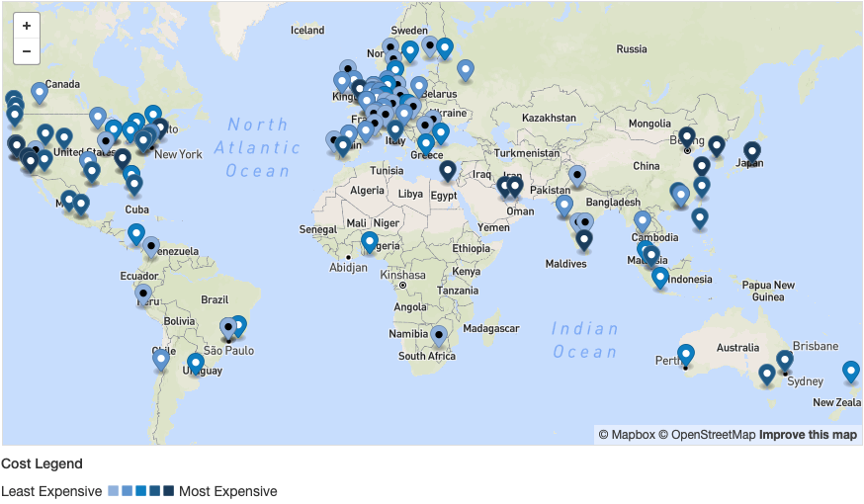
Task: Click the zoom in plus button
Action: pos(26,26)
